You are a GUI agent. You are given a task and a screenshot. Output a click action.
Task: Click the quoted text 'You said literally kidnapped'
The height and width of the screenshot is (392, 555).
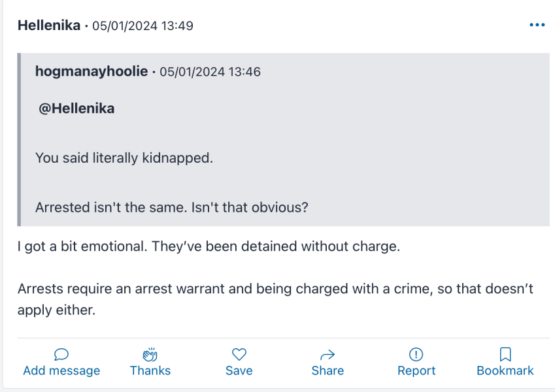point(124,158)
